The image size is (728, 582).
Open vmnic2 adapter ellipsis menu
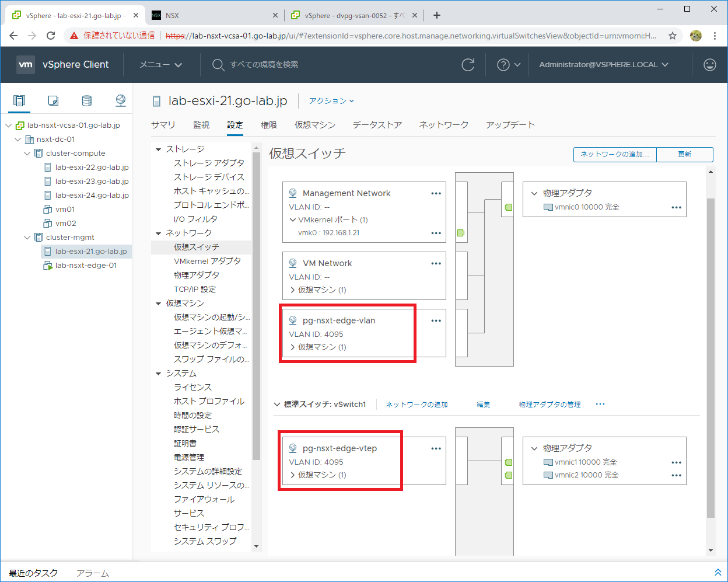[x=676, y=475]
